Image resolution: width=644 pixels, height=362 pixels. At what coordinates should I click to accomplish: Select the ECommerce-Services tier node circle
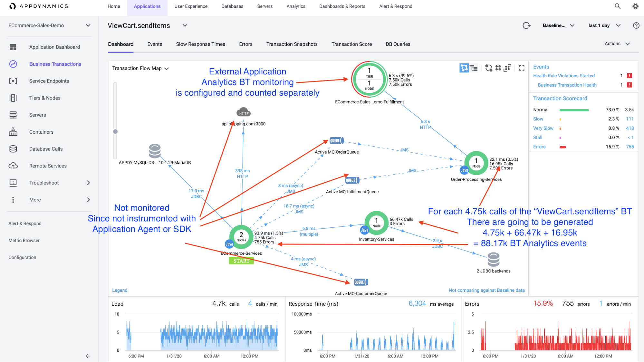coord(241,237)
